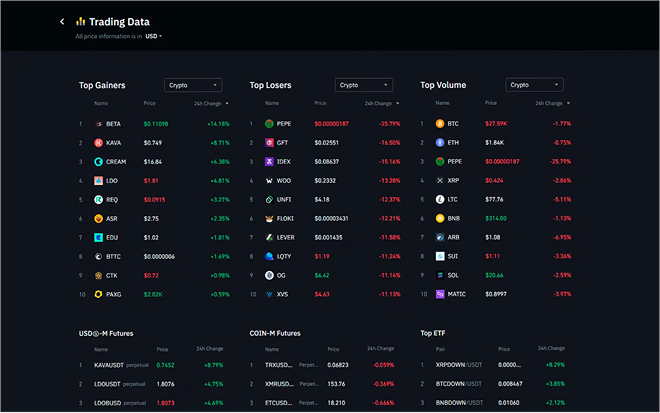Click BTC price $27.59K
This screenshot has width=660, height=413.
point(496,124)
